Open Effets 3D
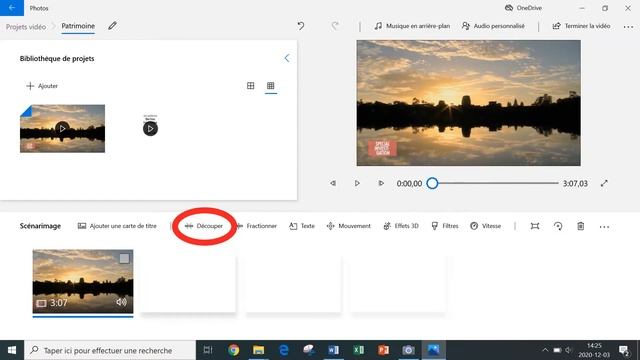The image size is (640, 360). (x=401, y=226)
